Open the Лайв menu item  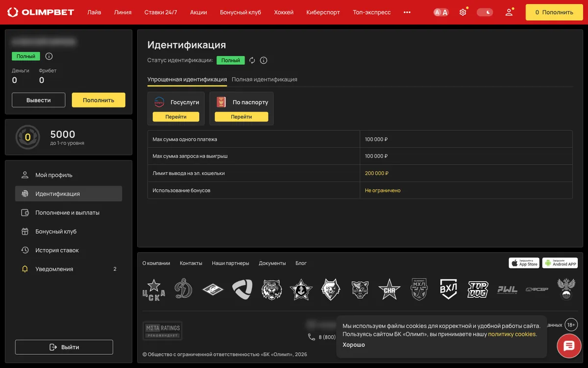(x=94, y=12)
